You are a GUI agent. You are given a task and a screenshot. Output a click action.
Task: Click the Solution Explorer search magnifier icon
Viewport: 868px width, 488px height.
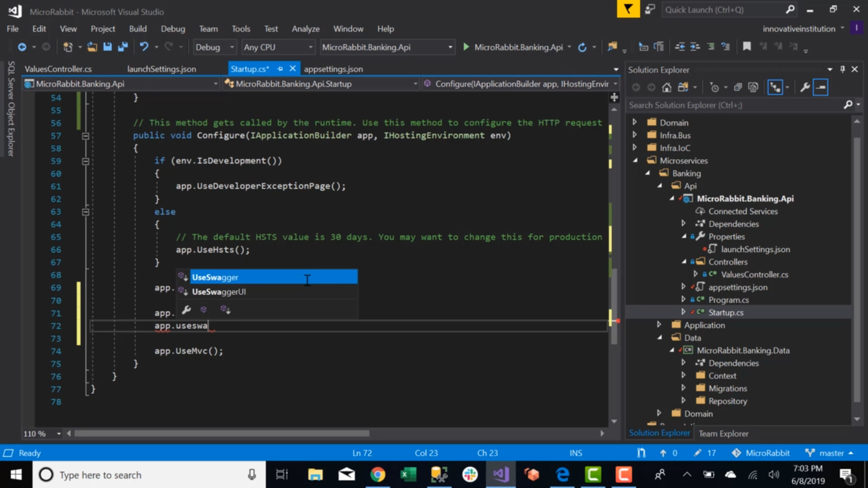[x=848, y=105]
